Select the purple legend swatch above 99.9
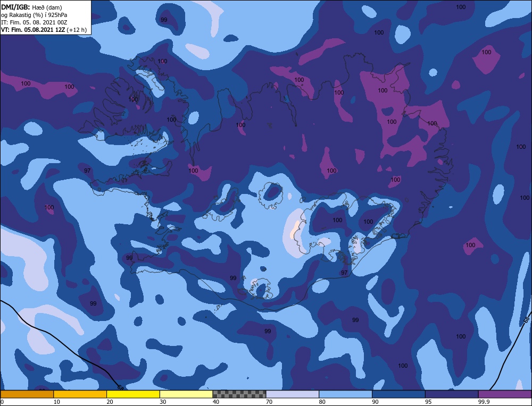The width and height of the screenshot is (532, 406). pyautogui.click(x=505, y=394)
